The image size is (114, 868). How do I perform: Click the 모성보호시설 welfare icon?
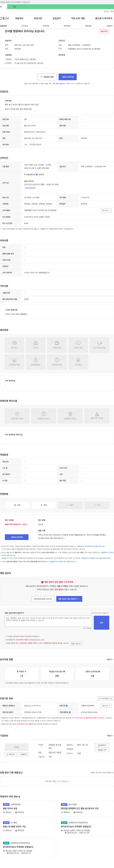(57, 362)
